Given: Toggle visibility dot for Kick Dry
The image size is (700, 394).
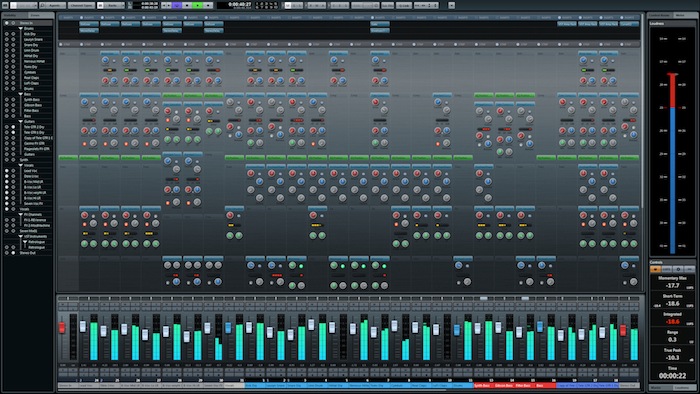Looking at the screenshot, I should pyautogui.click(x=7, y=34).
